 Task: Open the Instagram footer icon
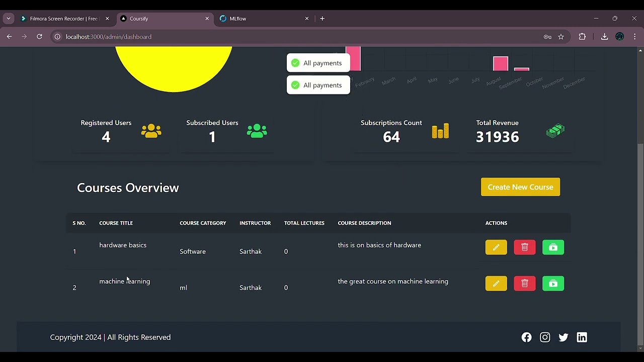pos(545,337)
